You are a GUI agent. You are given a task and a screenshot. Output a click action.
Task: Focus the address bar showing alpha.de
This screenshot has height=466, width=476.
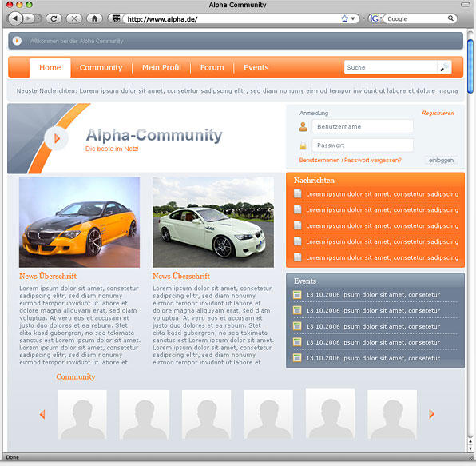232,19
